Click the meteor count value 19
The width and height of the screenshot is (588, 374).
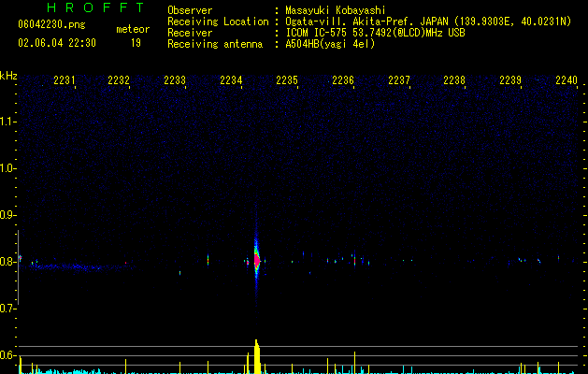point(136,43)
